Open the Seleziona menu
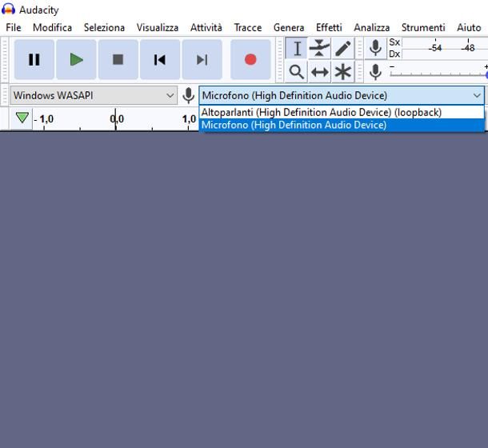 [104, 27]
